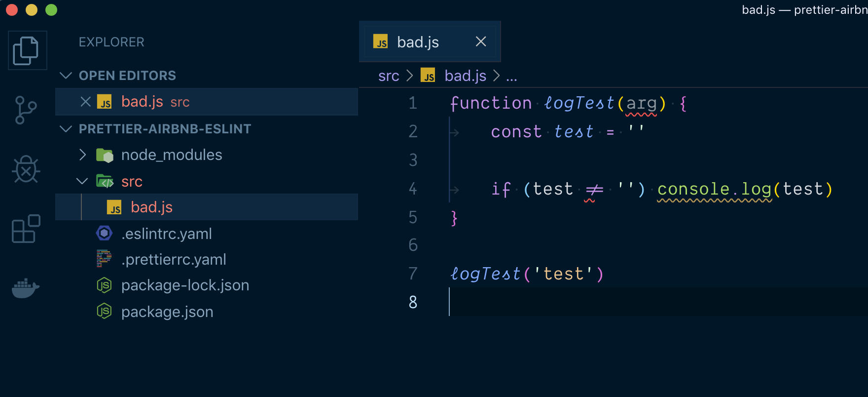This screenshot has width=868, height=397.
Task: Select bad.js src entry in Open Editors
Action: pyautogui.click(x=207, y=102)
